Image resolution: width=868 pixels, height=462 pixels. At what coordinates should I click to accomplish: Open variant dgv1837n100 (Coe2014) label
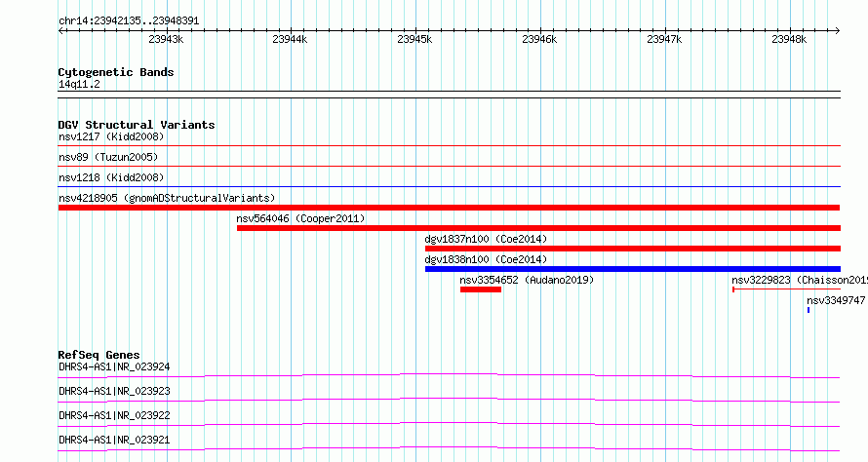coord(486,239)
